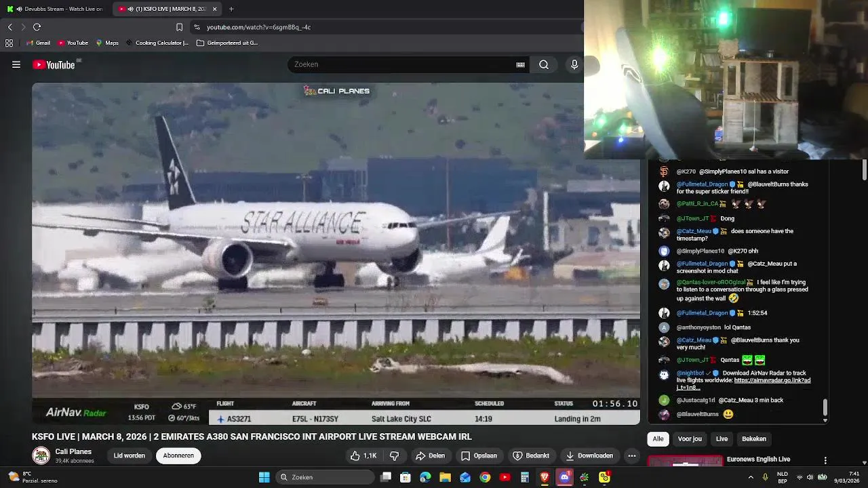
Task: Go back with the browser back arrow
Action: click(x=9, y=27)
